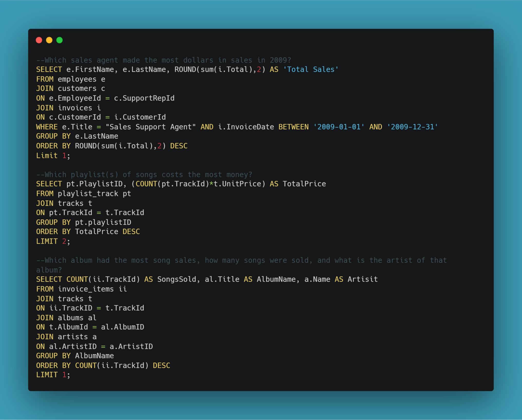Click the '2009-01-01' date string

tap(339, 127)
